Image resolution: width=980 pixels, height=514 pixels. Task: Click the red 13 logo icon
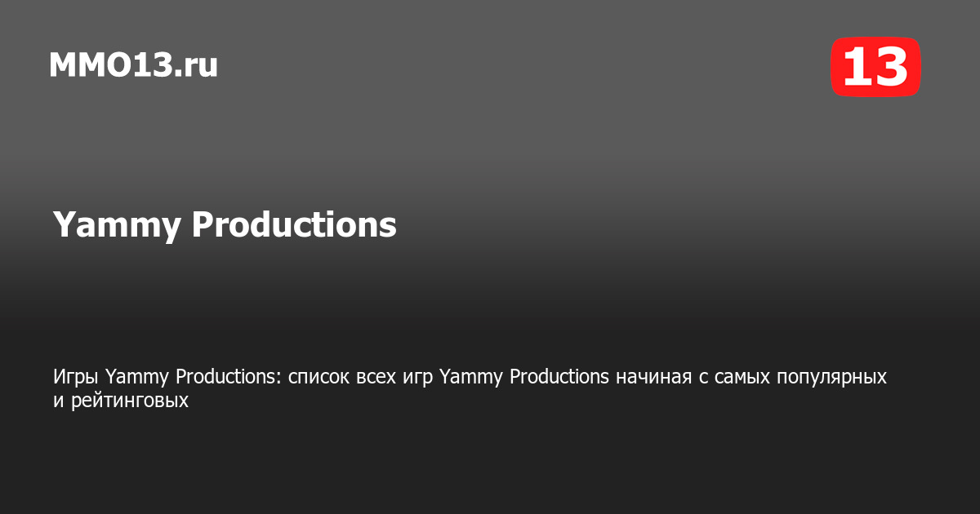875,67
